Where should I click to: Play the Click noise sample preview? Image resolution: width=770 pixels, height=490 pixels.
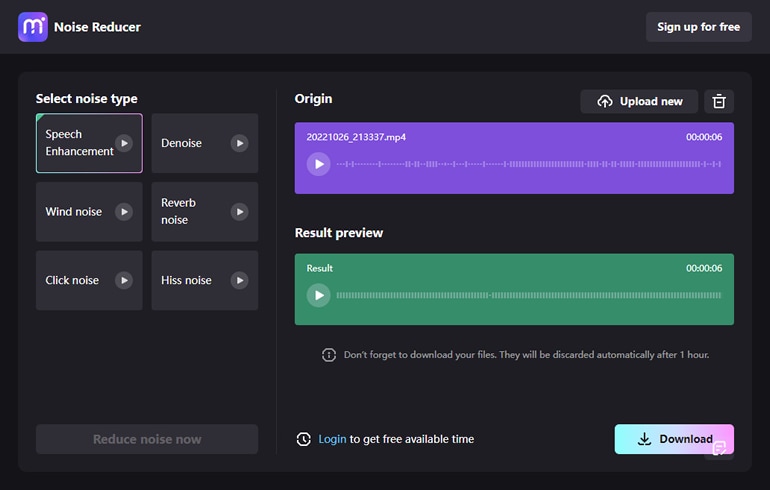[124, 281]
